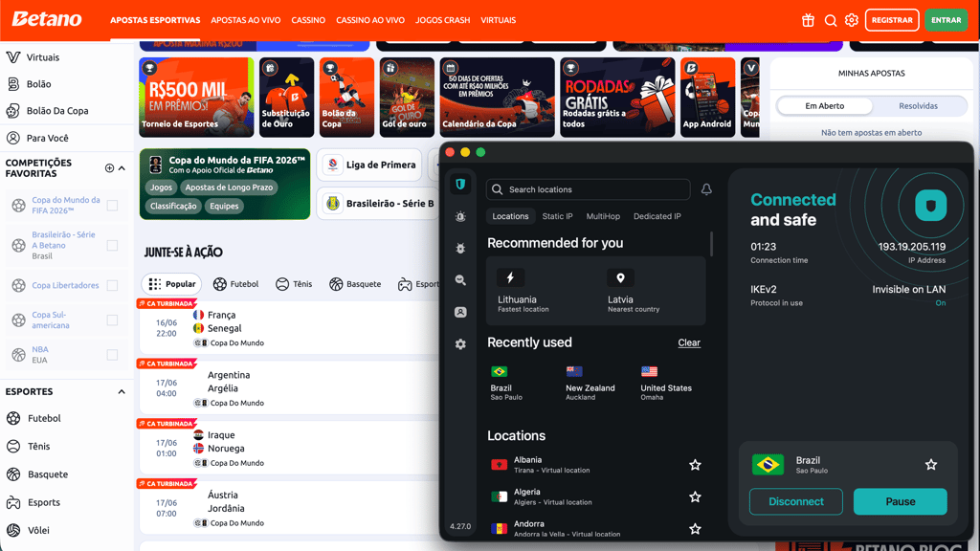980x551 pixels.
Task: Click the Classificação chip
Action: coord(173,207)
